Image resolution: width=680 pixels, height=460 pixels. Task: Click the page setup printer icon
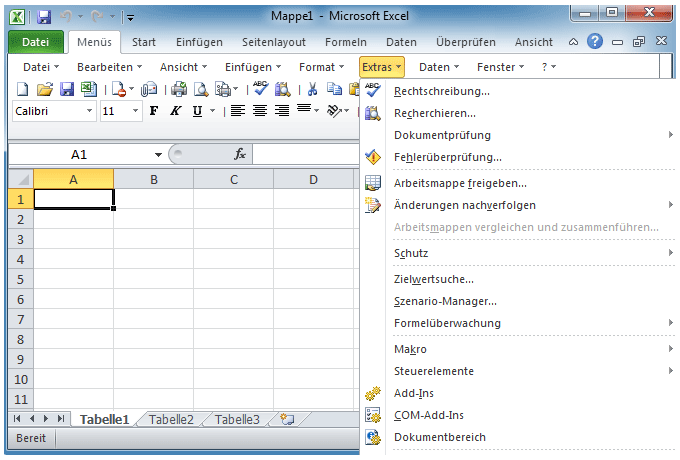(x=223, y=89)
